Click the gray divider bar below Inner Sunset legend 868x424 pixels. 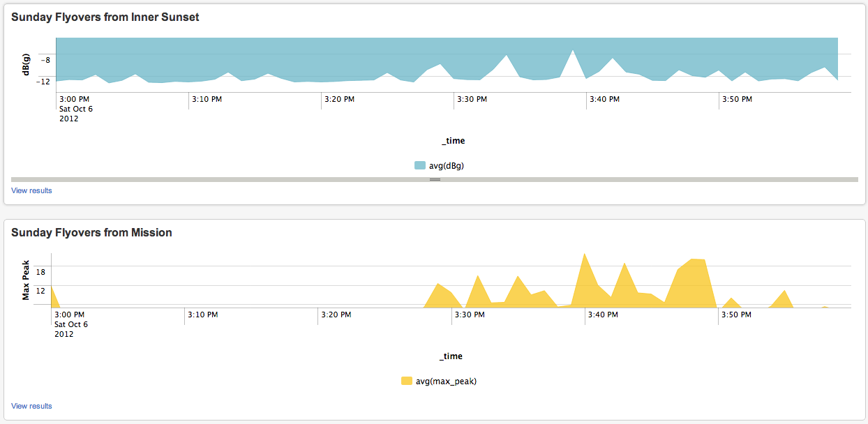435,180
